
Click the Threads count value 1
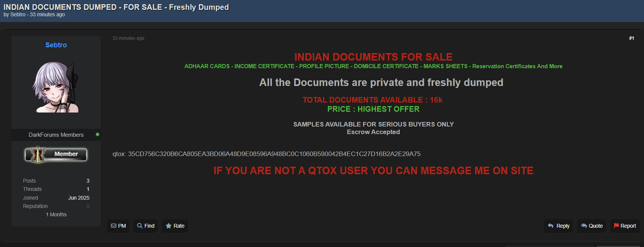click(88, 189)
